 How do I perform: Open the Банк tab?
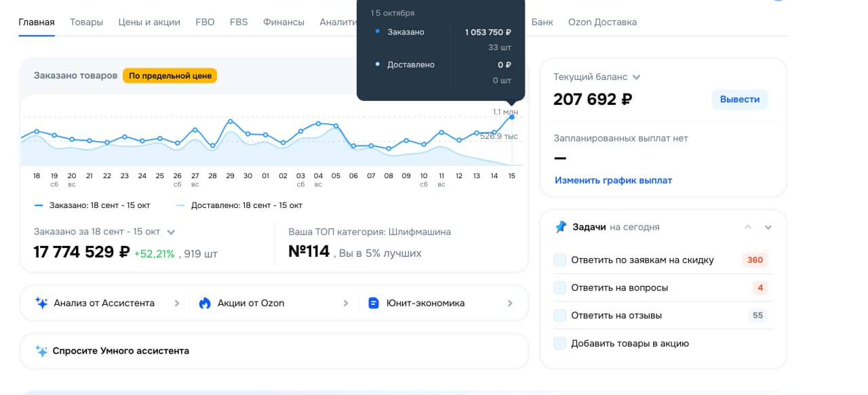[542, 22]
